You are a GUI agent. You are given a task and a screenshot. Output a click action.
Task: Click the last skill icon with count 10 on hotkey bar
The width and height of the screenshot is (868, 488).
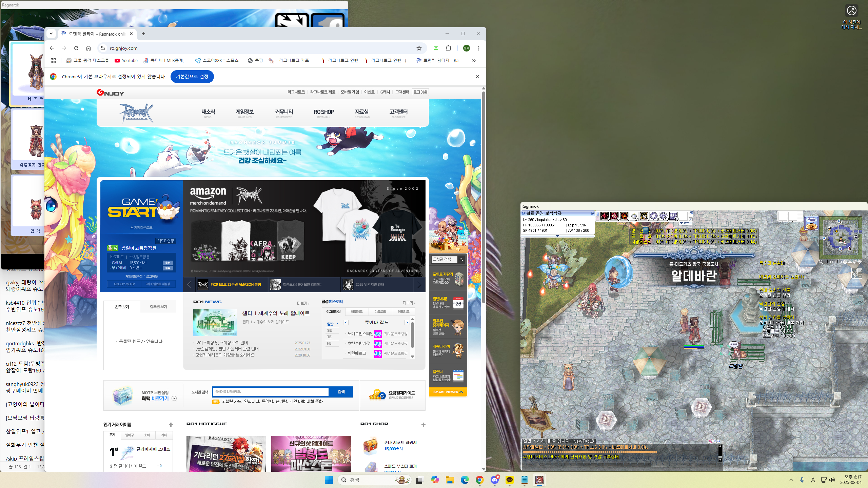point(673,216)
